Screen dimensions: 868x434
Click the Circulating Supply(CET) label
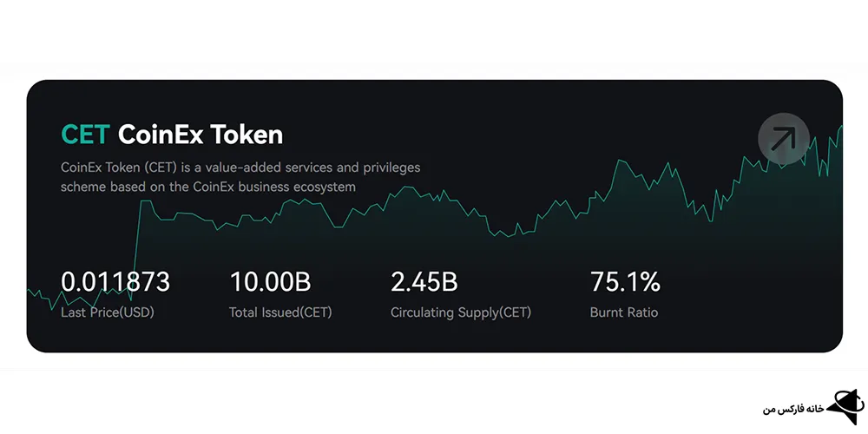click(x=461, y=312)
